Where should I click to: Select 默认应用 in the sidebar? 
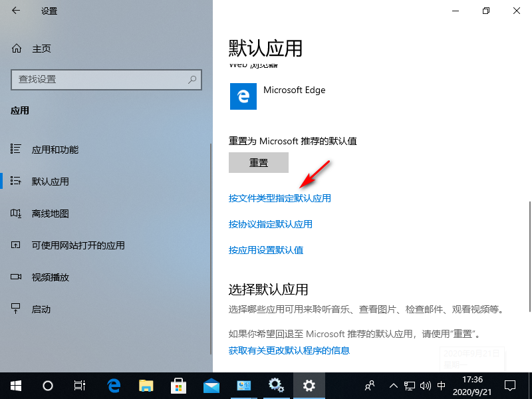[x=50, y=182]
